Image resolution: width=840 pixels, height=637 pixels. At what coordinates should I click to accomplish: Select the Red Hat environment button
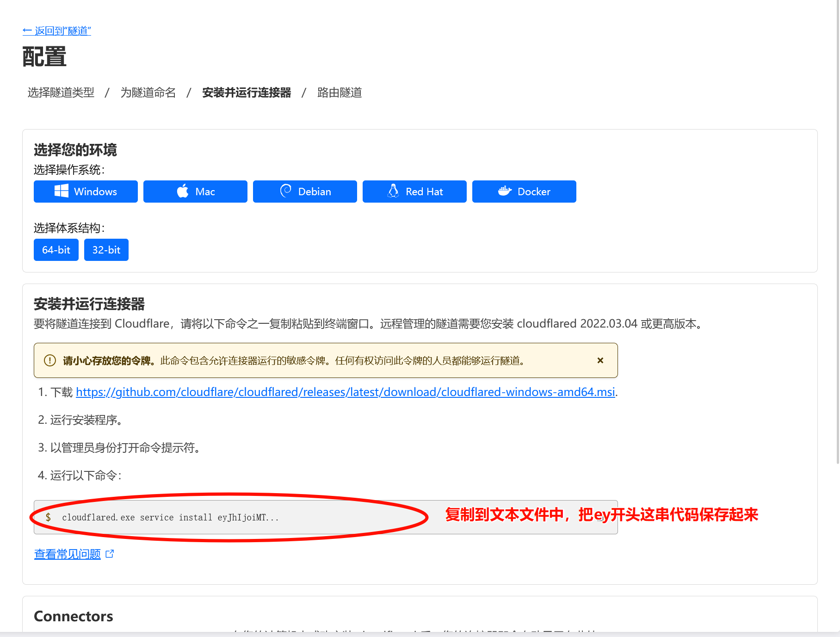[x=414, y=192]
